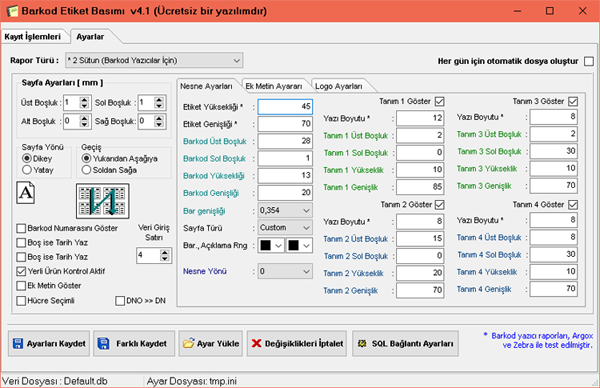This screenshot has height=388, width=600.
Task: Open the Sayfa Türü Custom dropdown
Action: (285, 228)
